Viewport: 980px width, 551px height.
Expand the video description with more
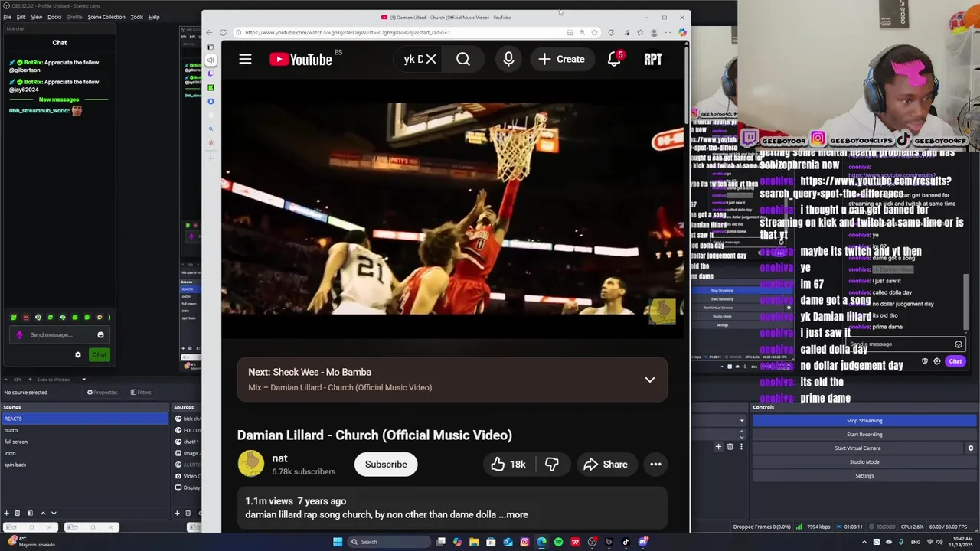(x=514, y=515)
